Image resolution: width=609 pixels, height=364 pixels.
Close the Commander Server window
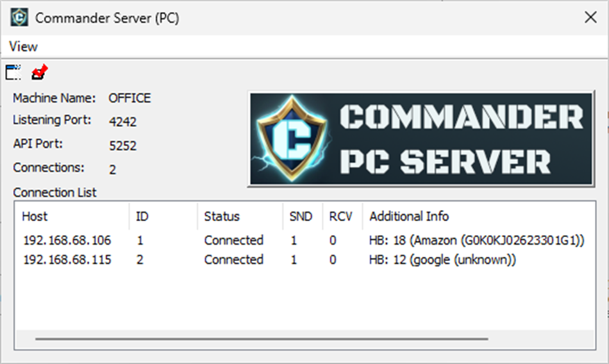point(590,17)
